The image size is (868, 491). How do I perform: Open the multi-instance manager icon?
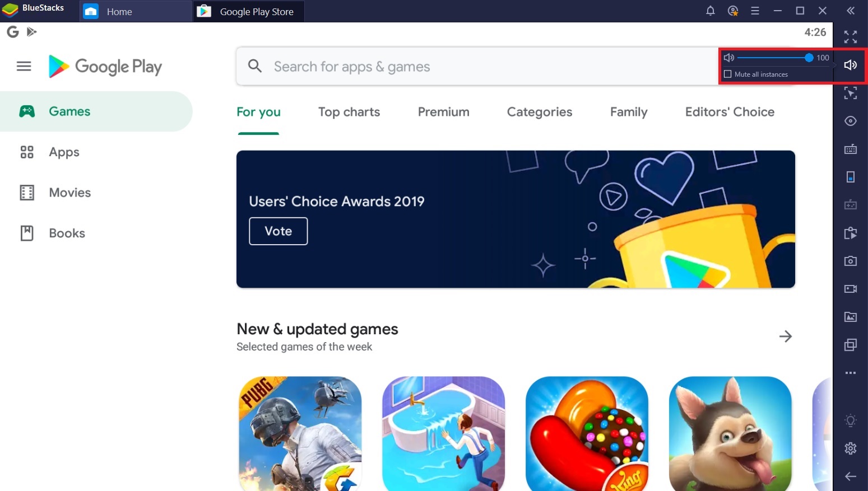pyautogui.click(x=850, y=345)
